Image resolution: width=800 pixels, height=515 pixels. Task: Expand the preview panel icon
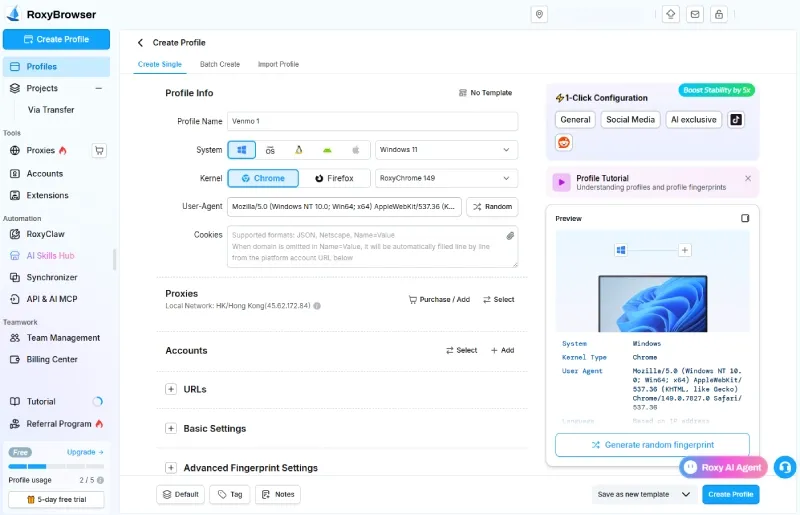tap(745, 218)
